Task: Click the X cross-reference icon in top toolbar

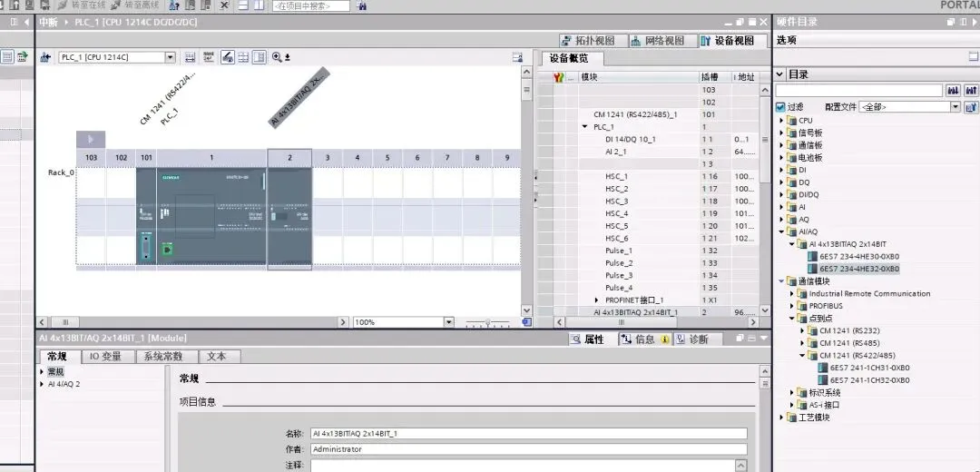Action: [224, 5]
